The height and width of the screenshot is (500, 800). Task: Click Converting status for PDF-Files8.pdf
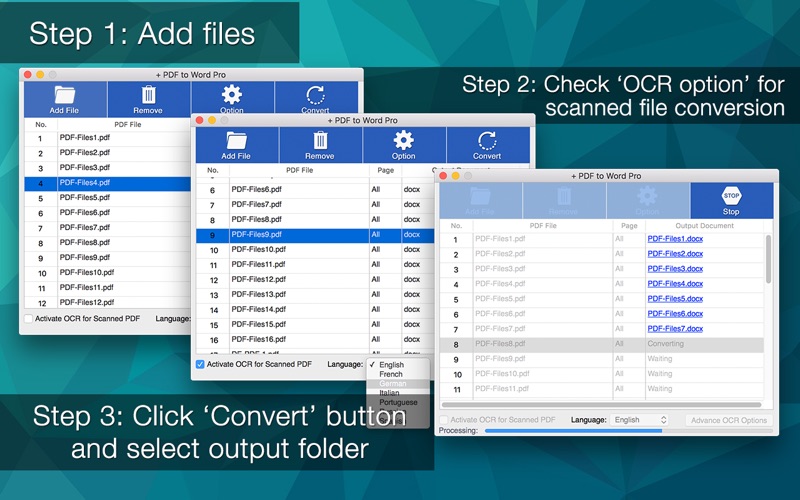pos(665,344)
